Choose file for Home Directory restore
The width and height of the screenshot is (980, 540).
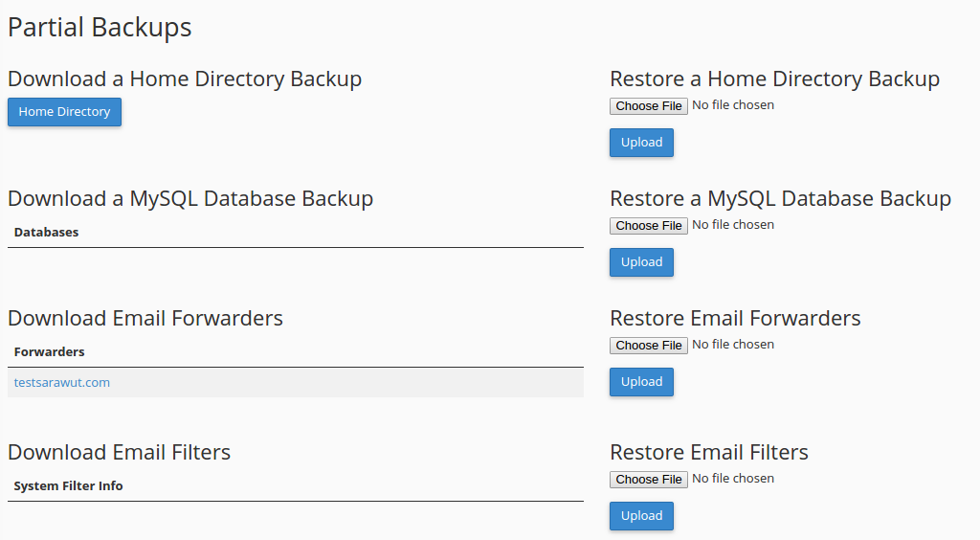pos(649,105)
